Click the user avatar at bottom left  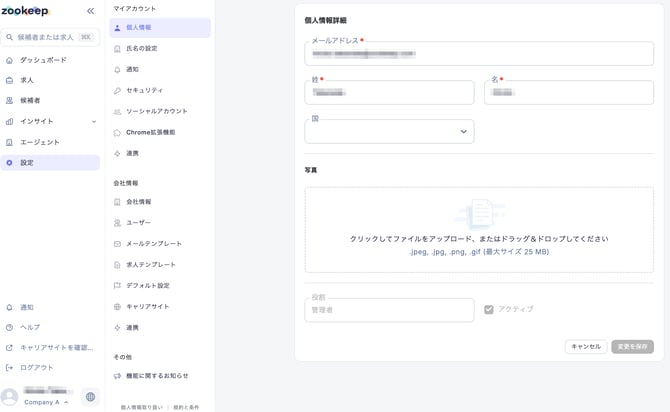point(9,397)
